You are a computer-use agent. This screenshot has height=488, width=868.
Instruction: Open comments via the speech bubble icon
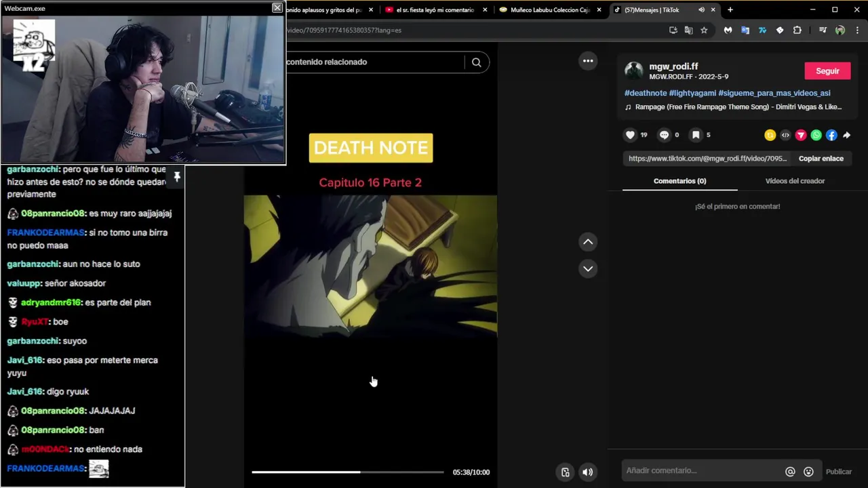click(664, 135)
